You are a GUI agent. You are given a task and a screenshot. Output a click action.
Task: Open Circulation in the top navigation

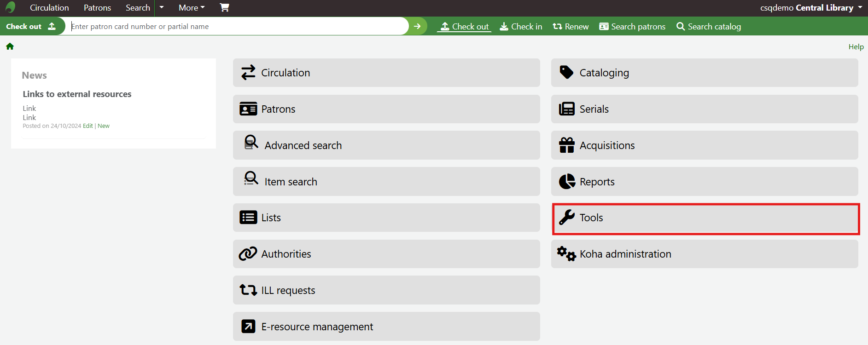click(x=49, y=7)
